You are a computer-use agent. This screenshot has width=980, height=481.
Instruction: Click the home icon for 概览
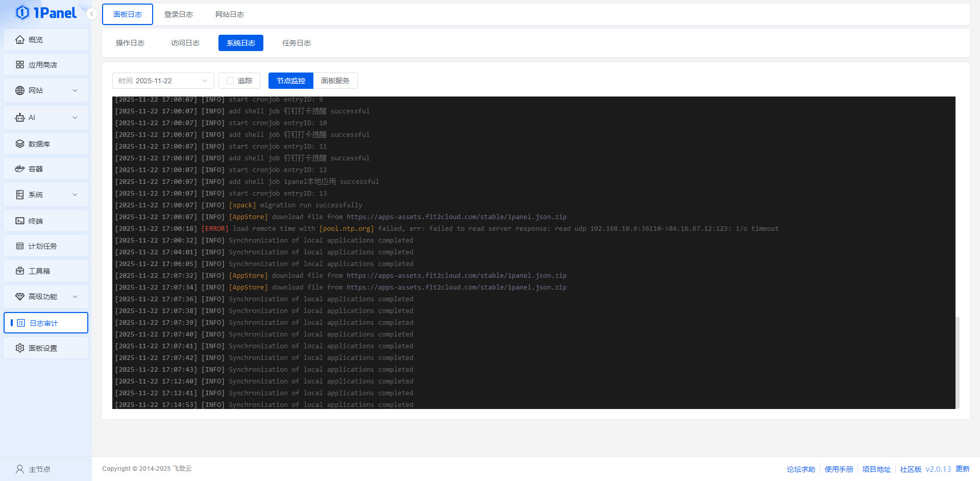pyautogui.click(x=20, y=40)
